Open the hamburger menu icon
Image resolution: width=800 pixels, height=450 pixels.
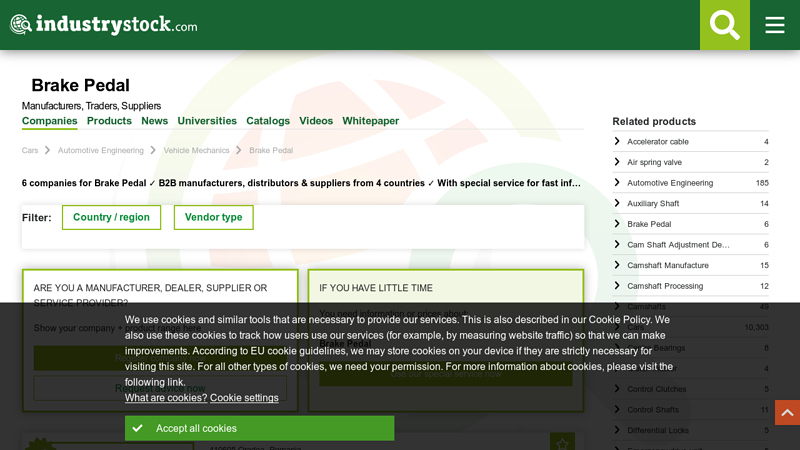[775, 25]
